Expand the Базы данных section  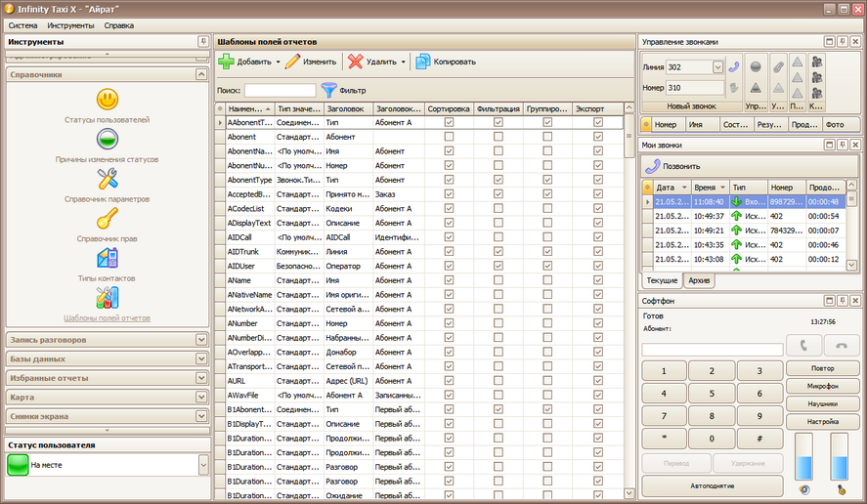[x=201, y=358]
